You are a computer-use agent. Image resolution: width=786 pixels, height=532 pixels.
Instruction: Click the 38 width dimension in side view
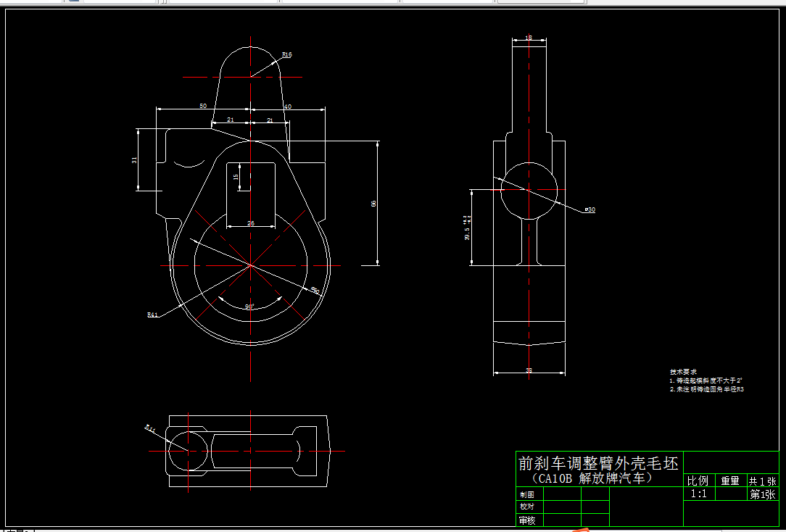529,370
